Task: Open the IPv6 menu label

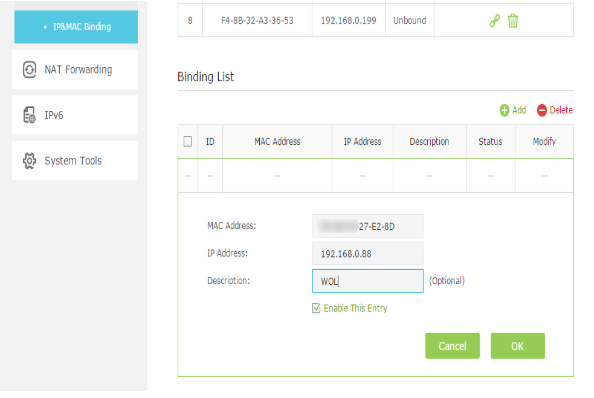Action: point(54,115)
